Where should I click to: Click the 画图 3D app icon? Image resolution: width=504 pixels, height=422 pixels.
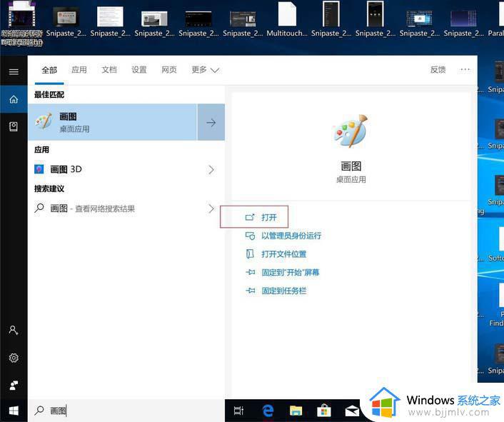[x=39, y=169]
